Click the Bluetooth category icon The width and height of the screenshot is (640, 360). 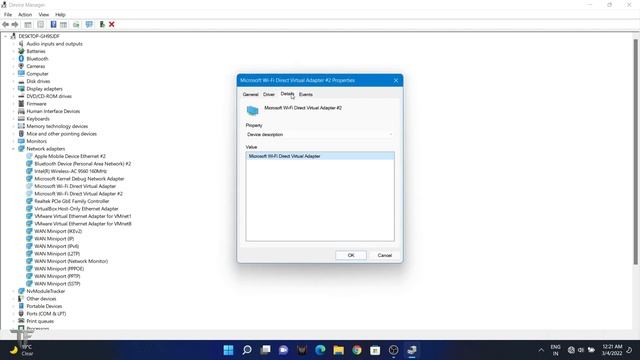pyautogui.click(x=21, y=59)
